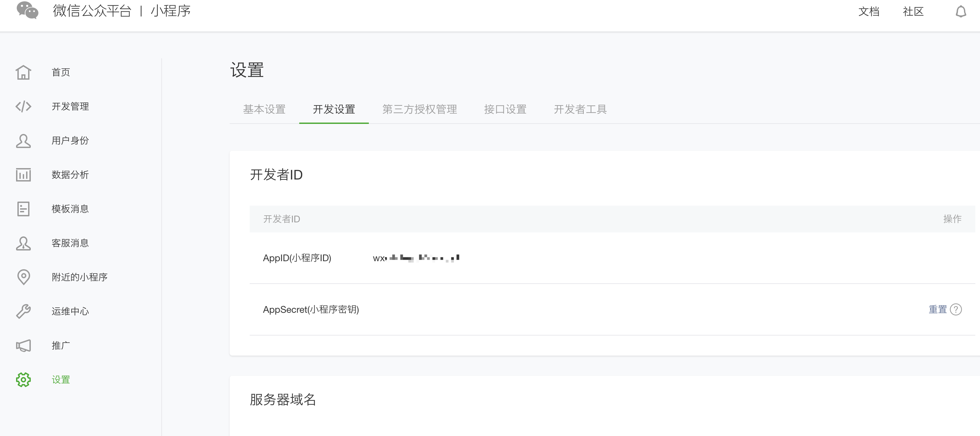Open the 第三方授权管理 tab
Viewport: 980px width, 436px height.
(419, 109)
